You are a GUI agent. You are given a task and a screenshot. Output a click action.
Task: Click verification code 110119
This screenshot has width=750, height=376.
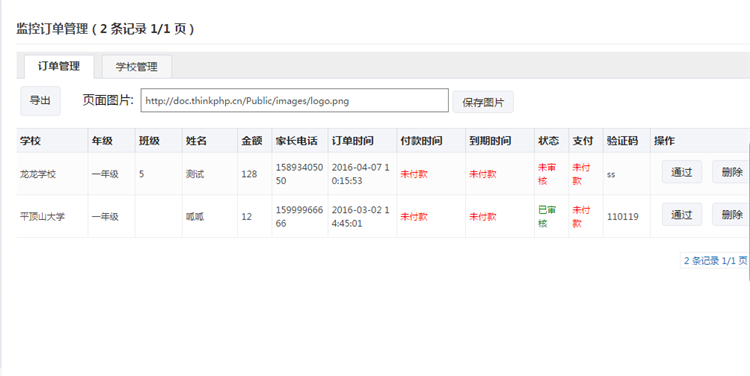tap(623, 217)
